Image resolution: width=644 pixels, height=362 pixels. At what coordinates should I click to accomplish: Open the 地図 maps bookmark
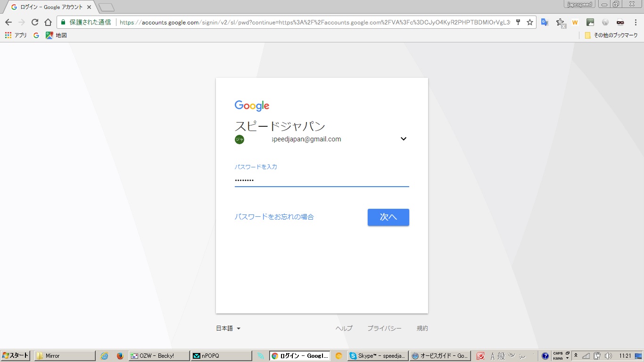56,35
